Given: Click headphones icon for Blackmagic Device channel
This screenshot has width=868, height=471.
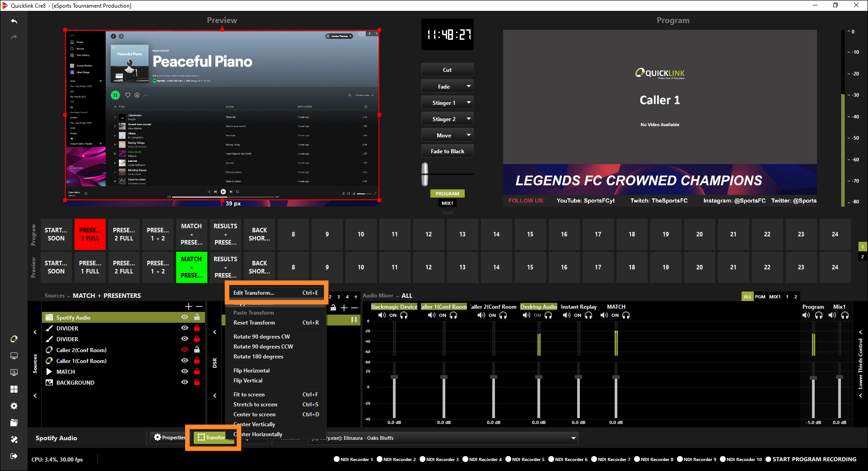Looking at the screenshot, I should 404,316.
